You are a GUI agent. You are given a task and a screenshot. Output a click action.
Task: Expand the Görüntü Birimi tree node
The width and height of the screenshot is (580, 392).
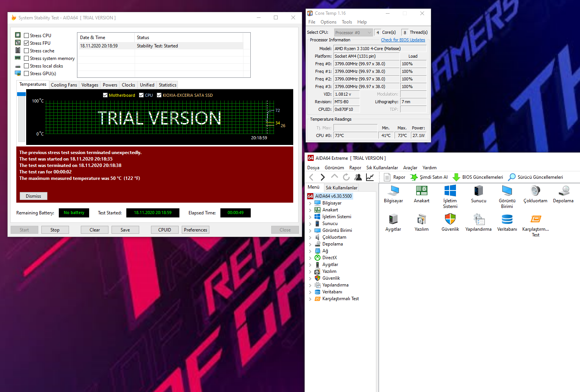click(x=310, y=231)
